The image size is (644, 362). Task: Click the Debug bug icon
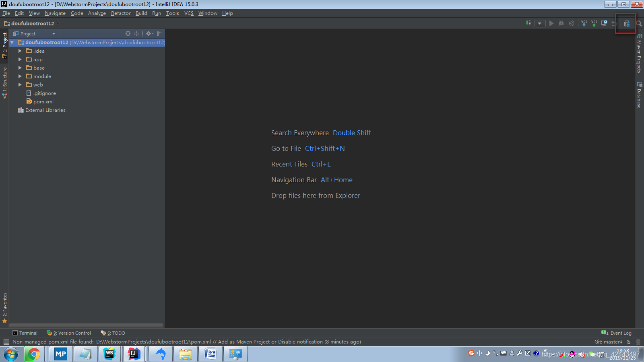tap(561, 23)
